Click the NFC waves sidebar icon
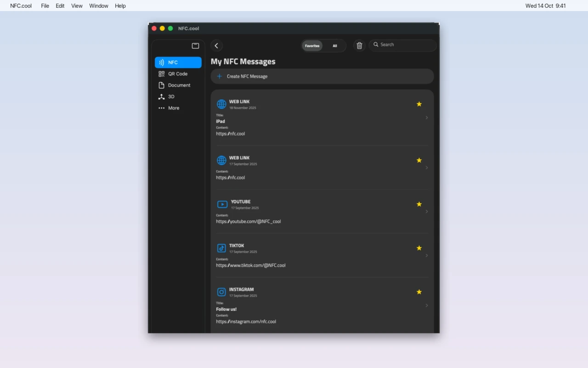 pyautogui.click(x=161, y=63)
